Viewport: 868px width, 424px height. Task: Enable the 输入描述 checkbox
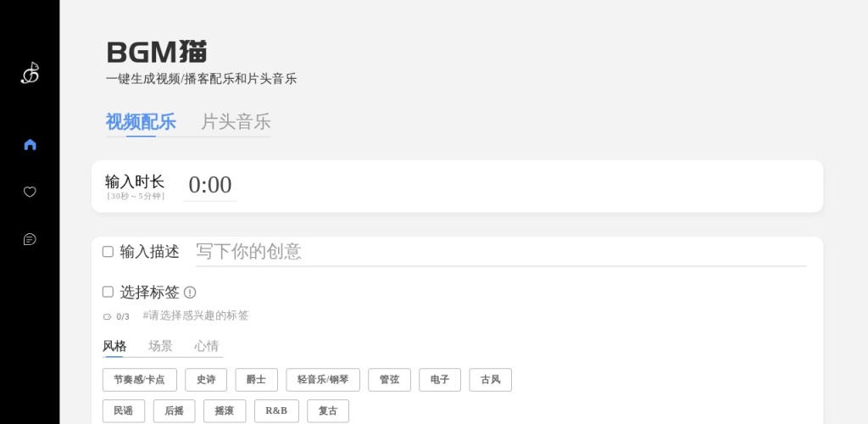(x=108, y=252)
